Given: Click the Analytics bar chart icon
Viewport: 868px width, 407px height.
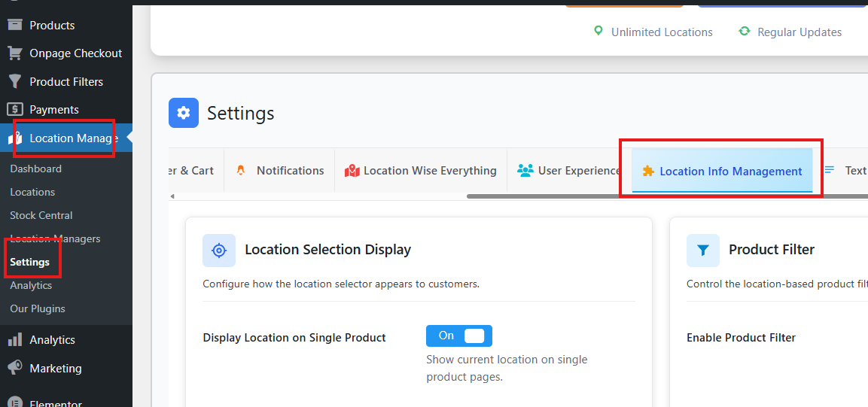Looking at the screenshot, I should tap(14, 340).
